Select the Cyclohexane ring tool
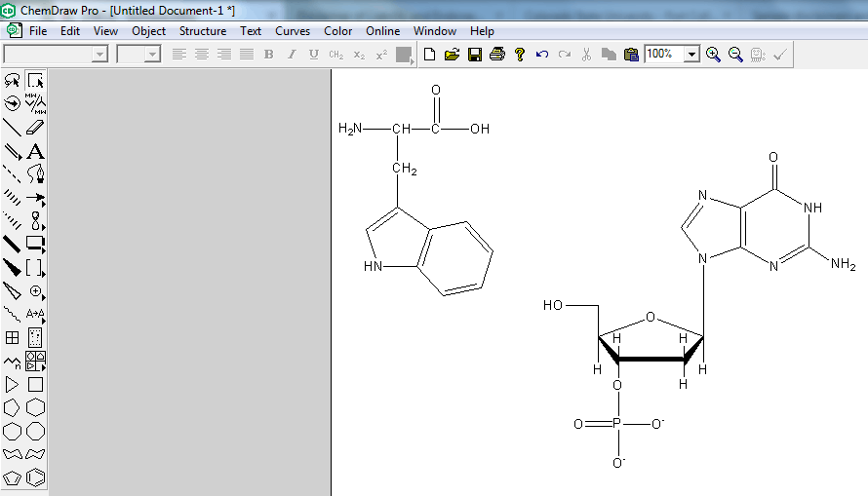This screenshot has width=868, height=496. point(36,407)
